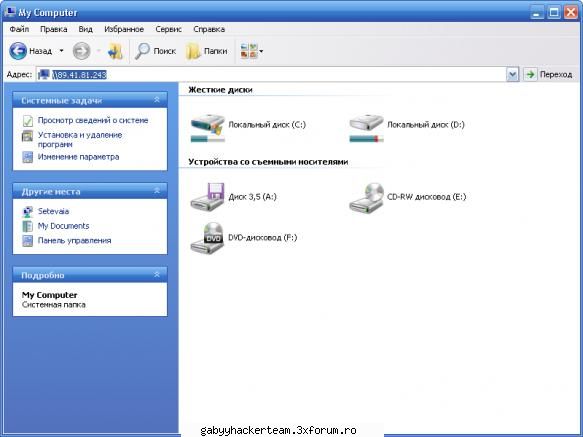Screen dimensions: 583x437
Task: Open Панель управления link
Action: pos(74,241)
